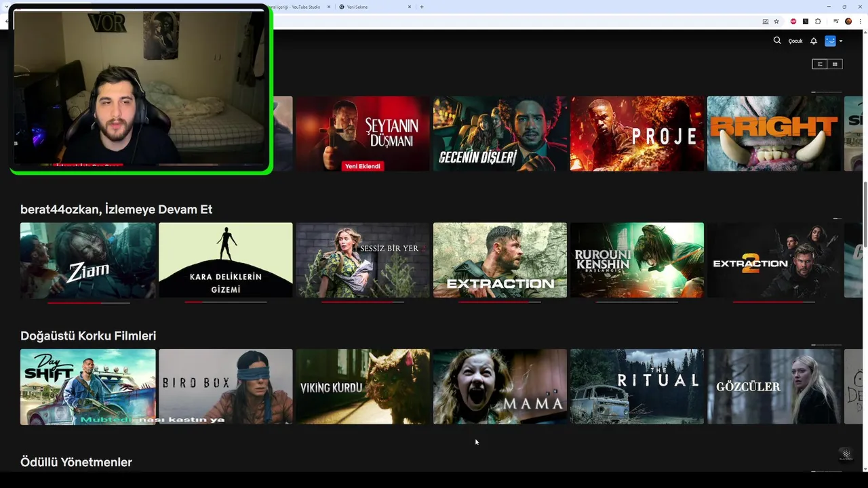Viewport: 868px width, 488px height.
Task: Open the notifications bell
Action: point(814,41)
